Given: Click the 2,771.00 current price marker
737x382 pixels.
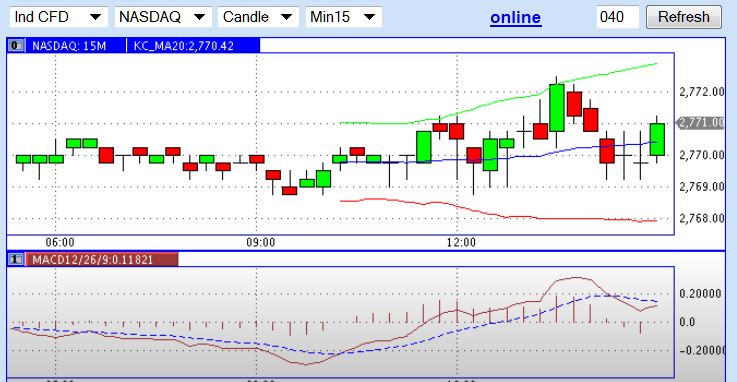Looking at the screenshot, I should [700, 123].
